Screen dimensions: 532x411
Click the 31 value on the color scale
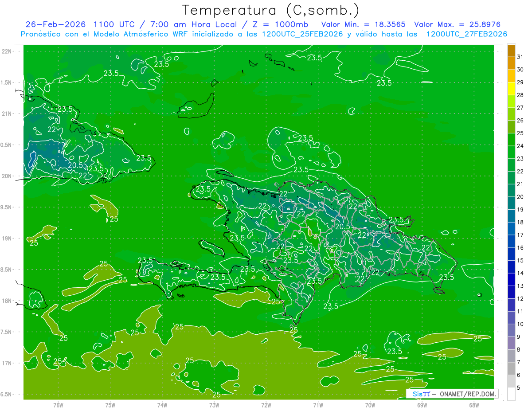(520, 56)
